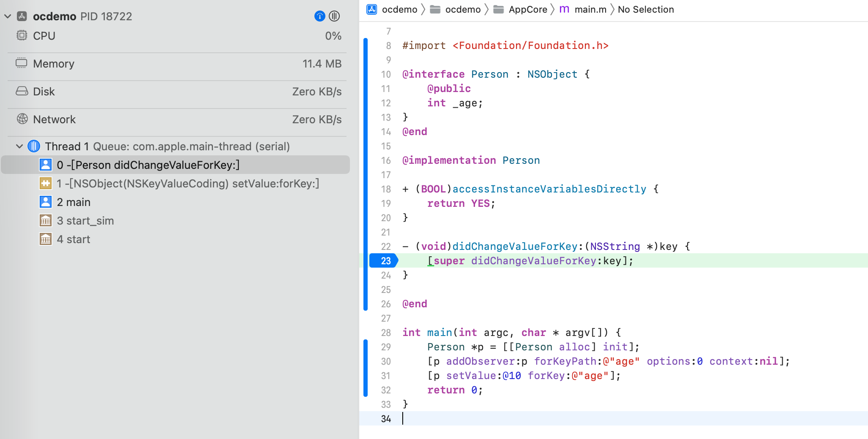Click the super keyword on line 23
Image resolution: width=868 pixels, height=439 pixels.
[449, 261]
